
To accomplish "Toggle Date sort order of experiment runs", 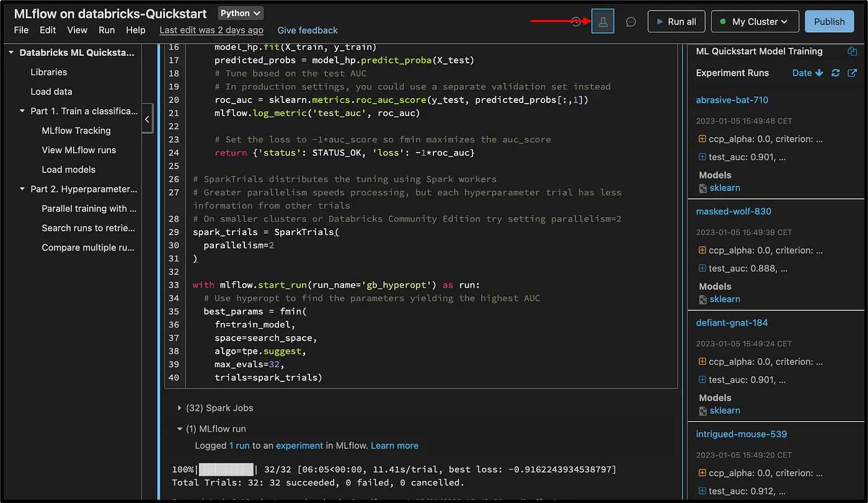I will (x=807, y=73).
